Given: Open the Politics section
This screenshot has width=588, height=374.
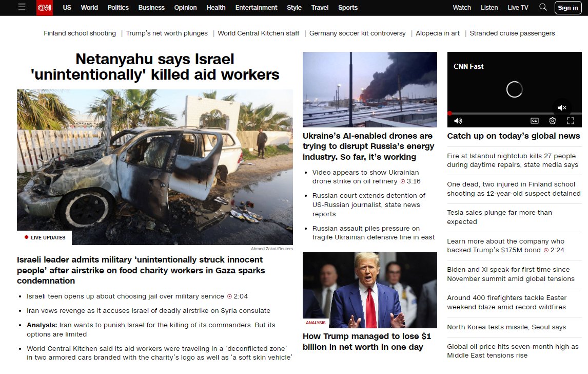Looking at the screenshot, I should tap(118, 8).
